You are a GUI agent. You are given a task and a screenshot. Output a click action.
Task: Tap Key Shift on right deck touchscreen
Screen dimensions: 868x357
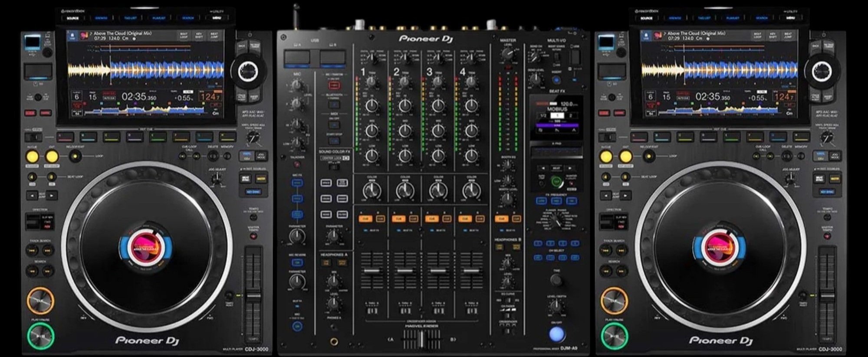click(773, 36)
